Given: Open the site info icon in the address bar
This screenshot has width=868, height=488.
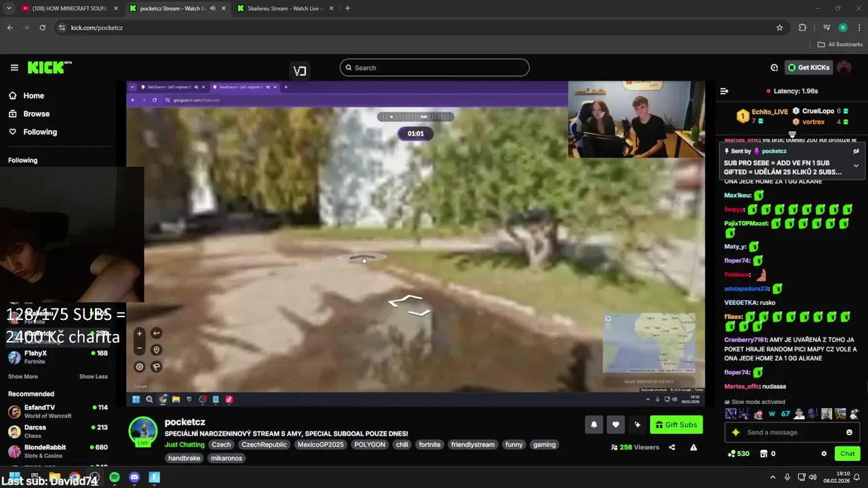Looking at the screenshot, I should click(62, 28).
